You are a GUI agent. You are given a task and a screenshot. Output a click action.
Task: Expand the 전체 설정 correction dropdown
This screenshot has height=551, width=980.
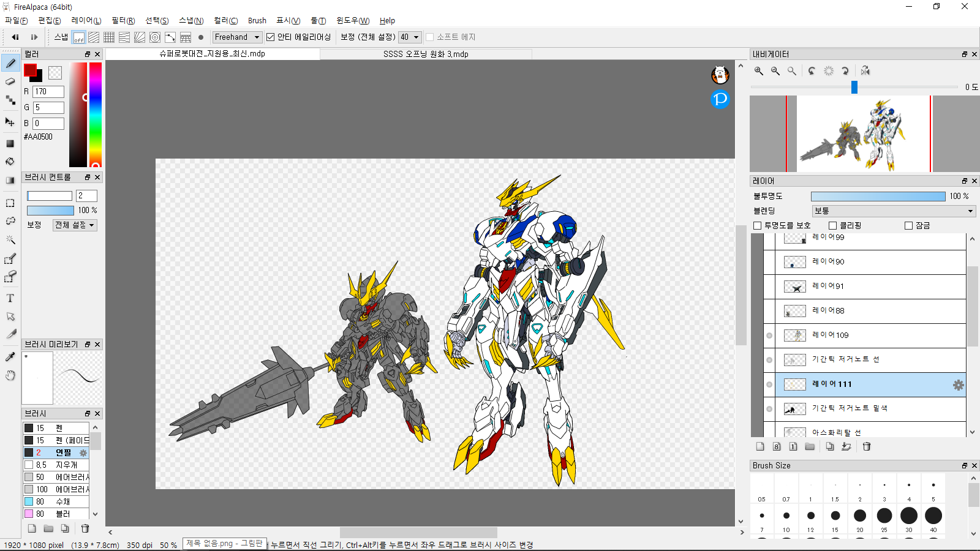point(75,225)
